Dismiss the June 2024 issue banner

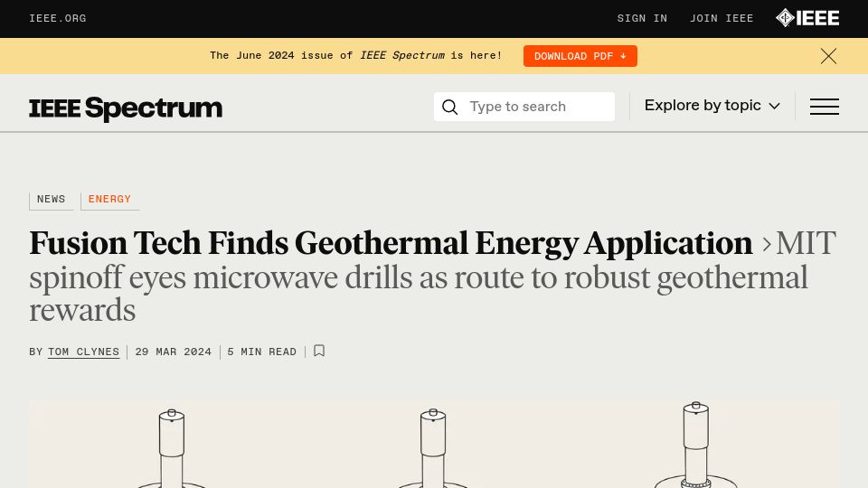[828, 56]
